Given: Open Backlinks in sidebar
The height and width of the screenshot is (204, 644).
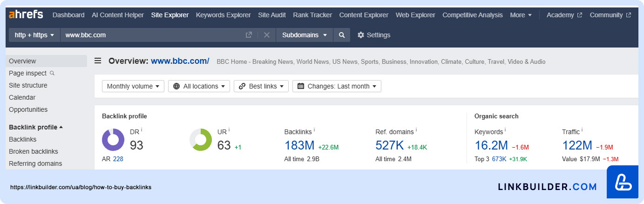Looking at the screenshot, I should pyautogui.click(x=22, y=139).
